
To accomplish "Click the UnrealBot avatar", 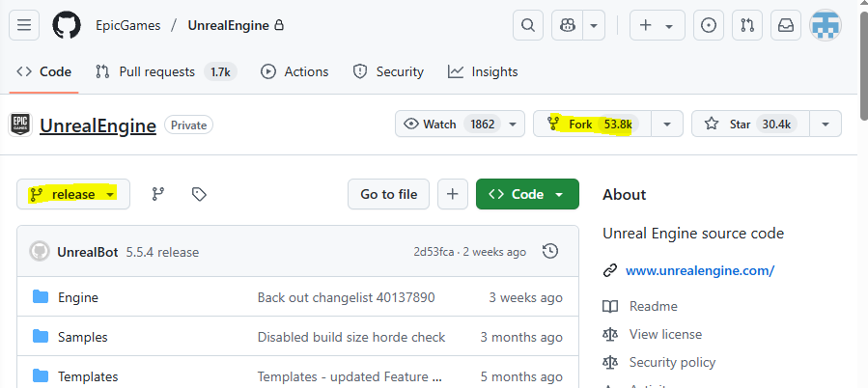I will pyautogui.click(x=39, y=252).
